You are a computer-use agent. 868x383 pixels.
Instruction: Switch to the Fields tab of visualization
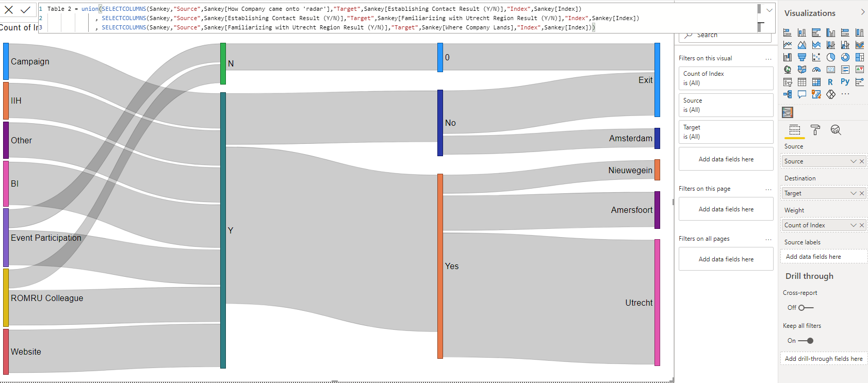click(795, 130)
